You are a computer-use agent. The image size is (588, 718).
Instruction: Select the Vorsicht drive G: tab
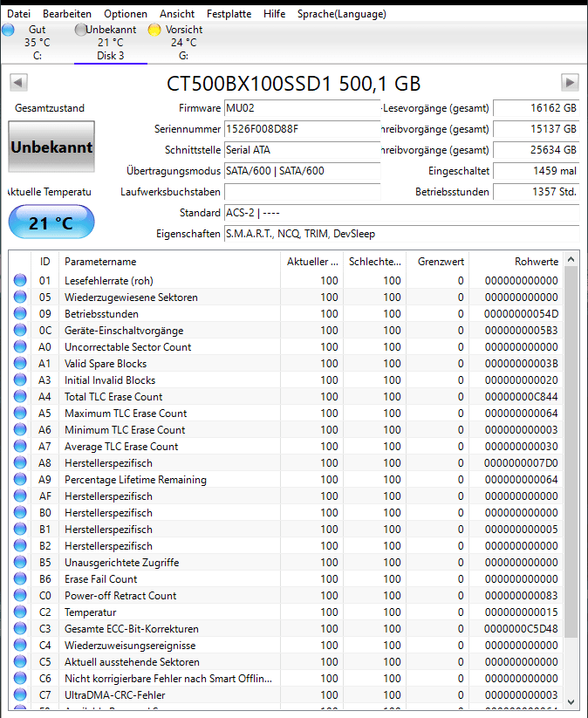[x=183, y=43]
